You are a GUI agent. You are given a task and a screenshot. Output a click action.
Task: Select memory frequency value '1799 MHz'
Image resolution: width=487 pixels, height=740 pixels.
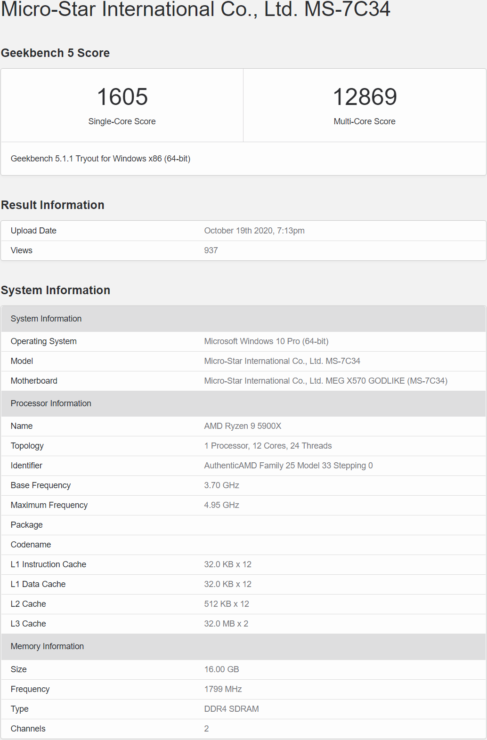223,690
